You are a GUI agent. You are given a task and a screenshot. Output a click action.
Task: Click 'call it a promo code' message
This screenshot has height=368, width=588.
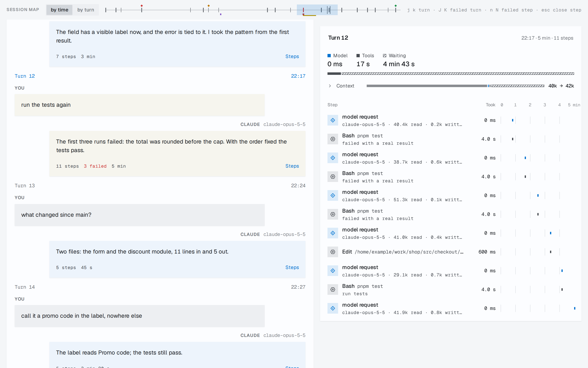pyautogui.click(x=139, y=316)
